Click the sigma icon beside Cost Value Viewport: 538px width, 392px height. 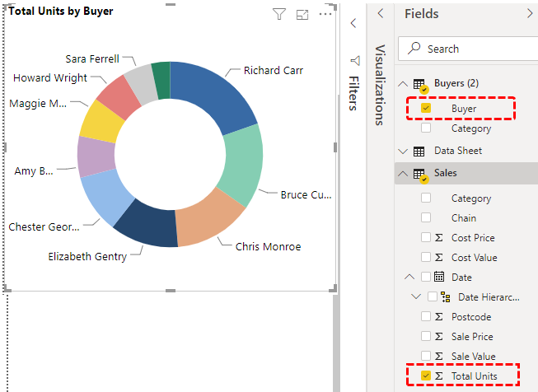439,257
